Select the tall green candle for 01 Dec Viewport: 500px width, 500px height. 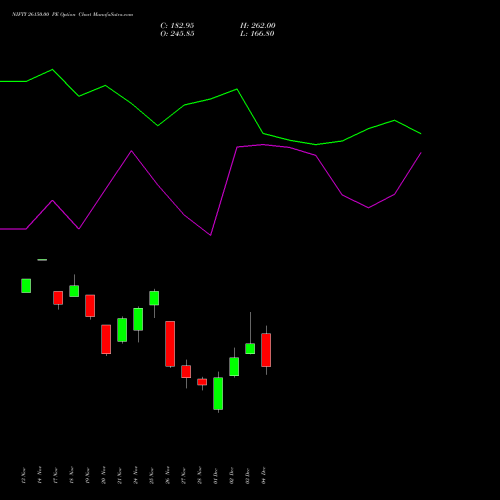point(218,393)
